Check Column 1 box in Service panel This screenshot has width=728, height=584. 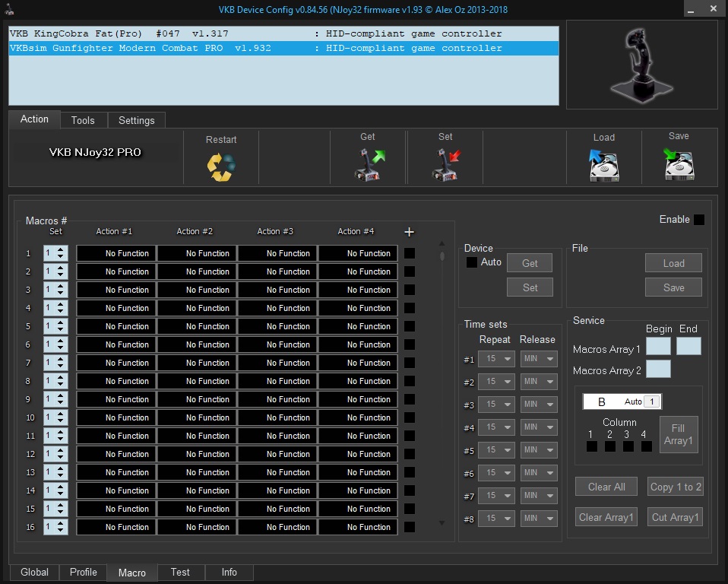[x=591, y=446]
